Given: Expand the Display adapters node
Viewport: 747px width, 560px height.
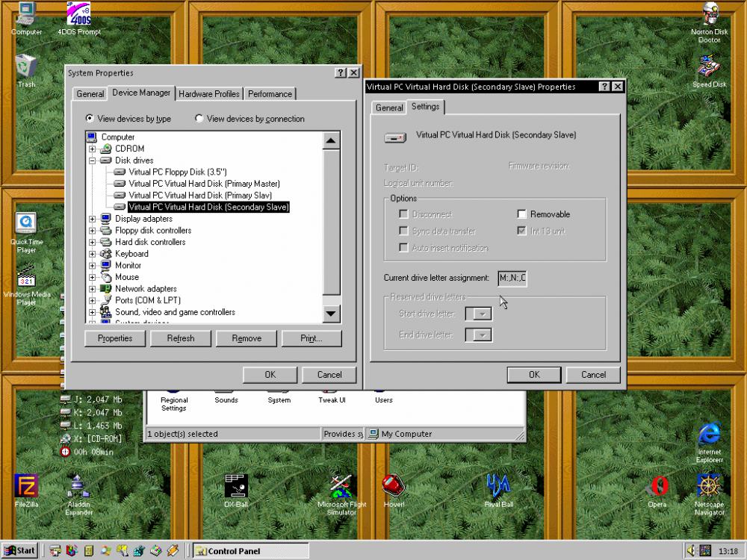Looking at the screenshot, I should pos(93,219).
